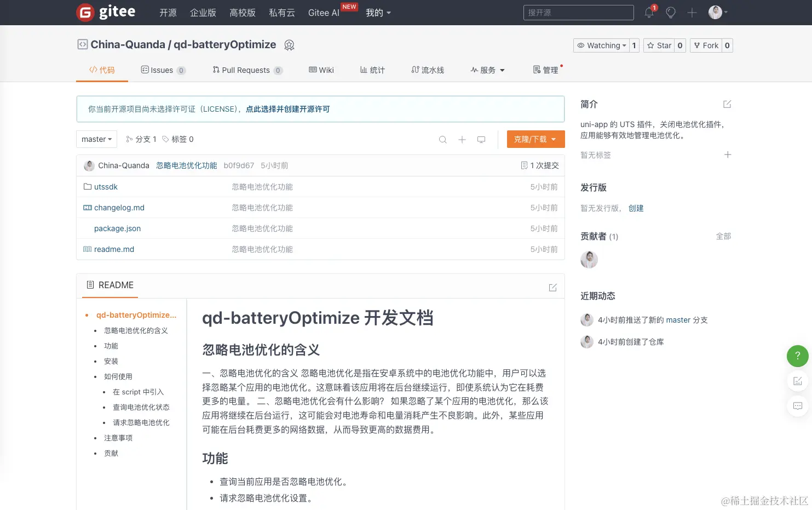Expand the 服务 tab dropdown
812x510 pixels.
488,70
